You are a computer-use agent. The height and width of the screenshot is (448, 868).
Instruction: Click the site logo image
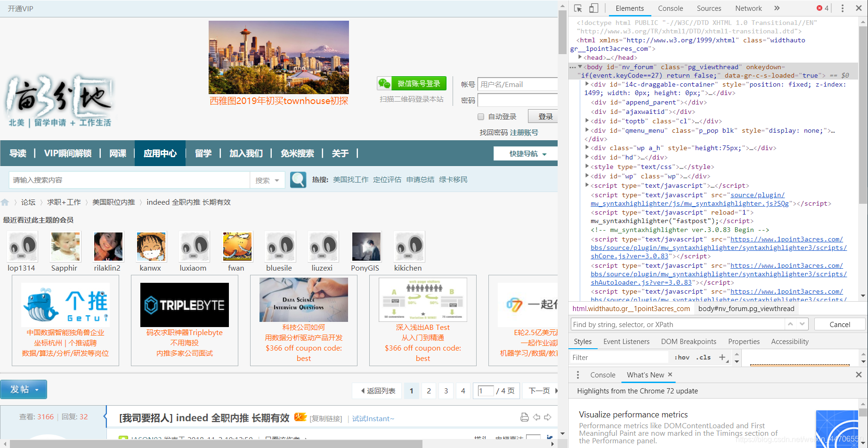coord(59,101)
